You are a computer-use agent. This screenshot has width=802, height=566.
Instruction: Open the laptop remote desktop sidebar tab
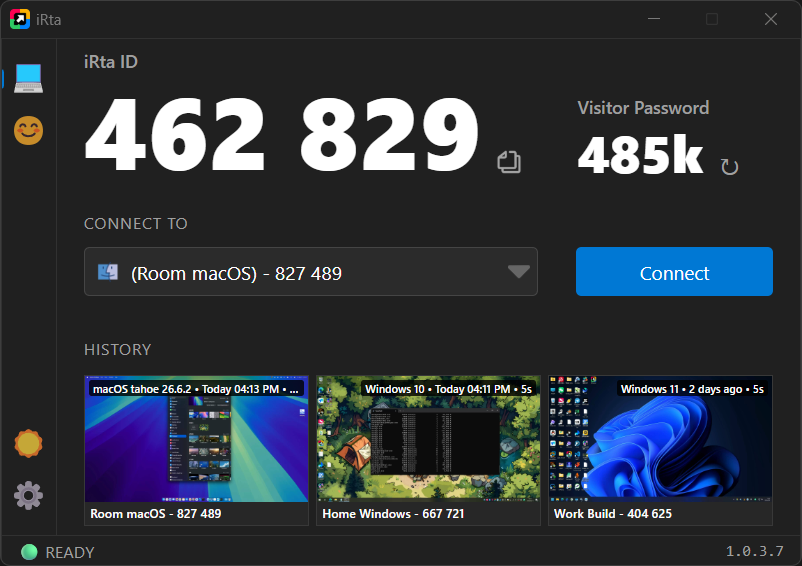tap(28, 78)
